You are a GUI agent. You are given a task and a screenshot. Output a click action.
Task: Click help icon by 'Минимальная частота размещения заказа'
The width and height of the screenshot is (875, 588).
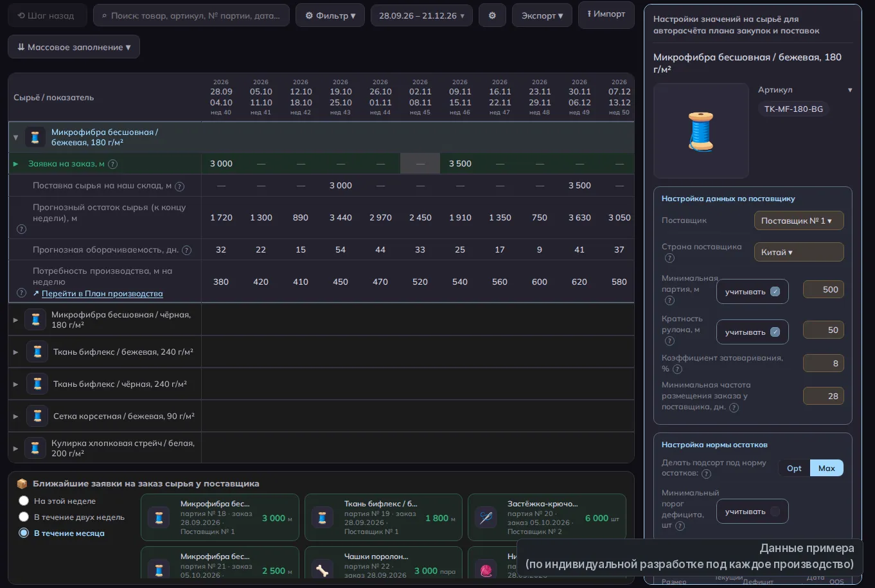point(734,407)
